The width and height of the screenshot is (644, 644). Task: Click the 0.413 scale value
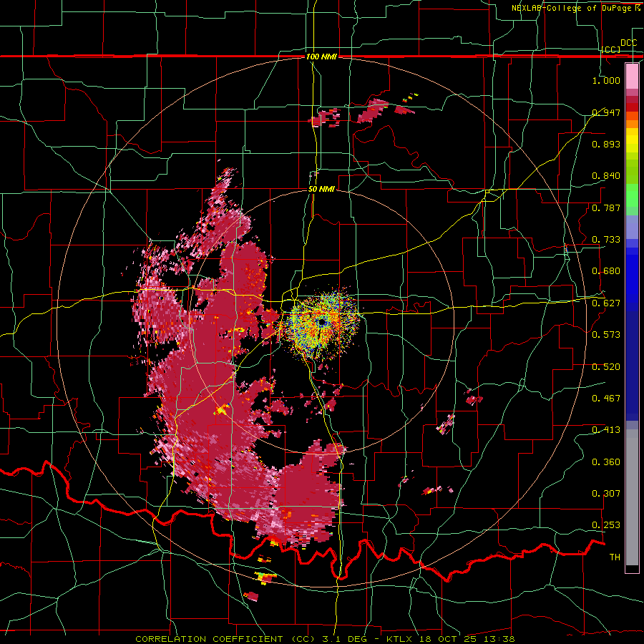(x=606, y=430)
